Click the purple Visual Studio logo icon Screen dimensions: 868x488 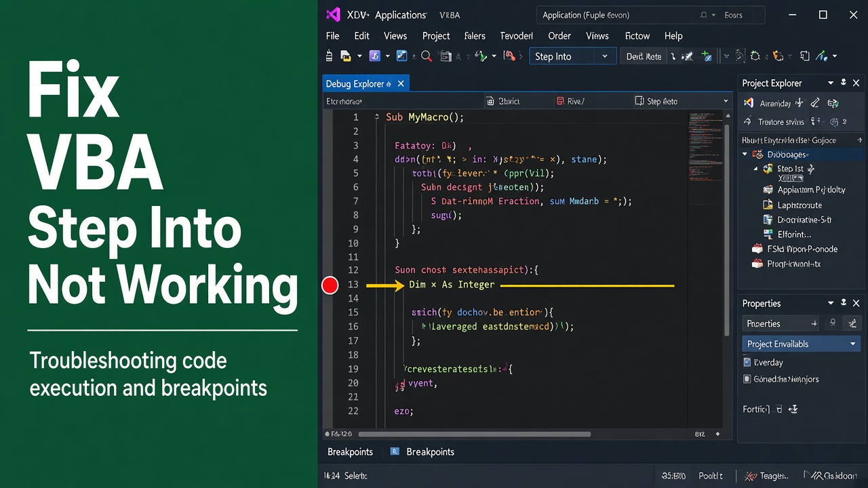(332, 15)
